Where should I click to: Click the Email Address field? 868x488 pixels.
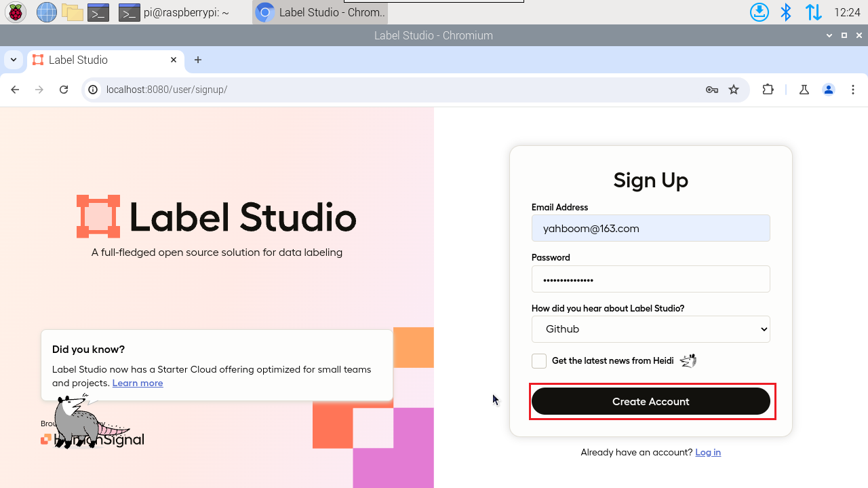651,228
